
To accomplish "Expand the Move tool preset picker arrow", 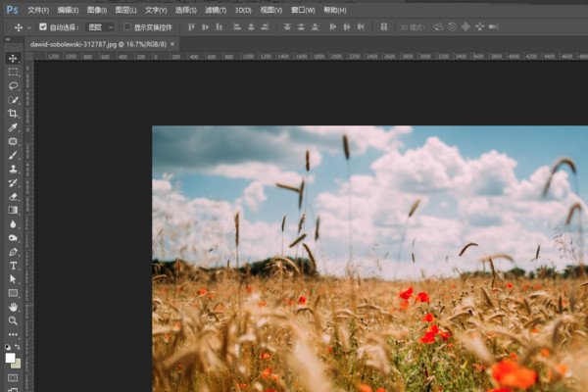I will [30, 26].
